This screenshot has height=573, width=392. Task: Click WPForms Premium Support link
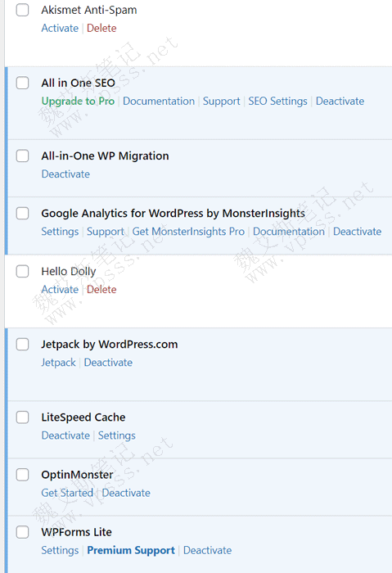click(x=131, y=550)
